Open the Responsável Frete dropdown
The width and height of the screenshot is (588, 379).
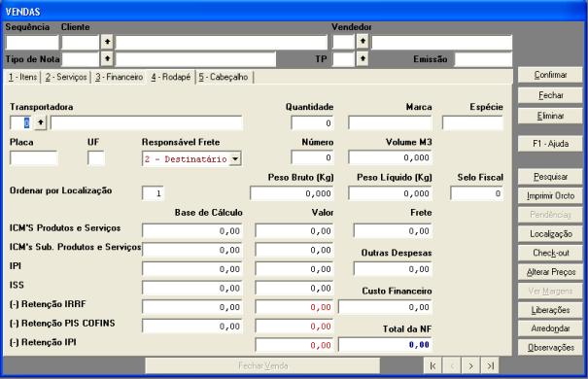[x=235, y=158]
